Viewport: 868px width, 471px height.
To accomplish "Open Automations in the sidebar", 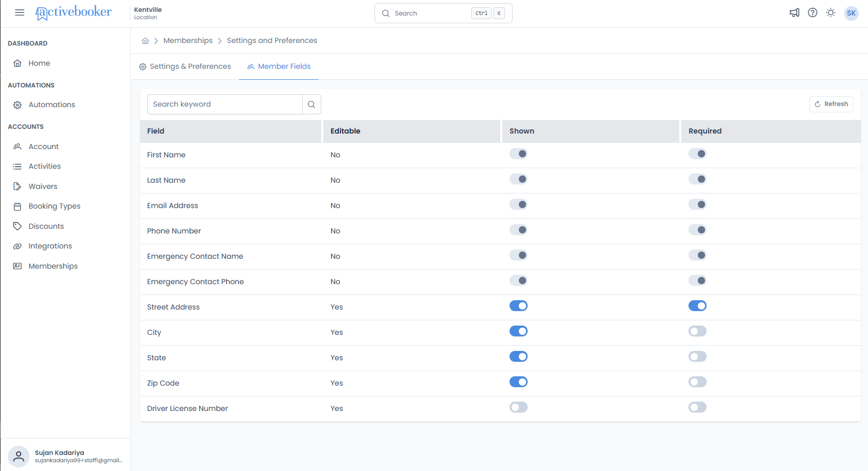I will point(52,105).
